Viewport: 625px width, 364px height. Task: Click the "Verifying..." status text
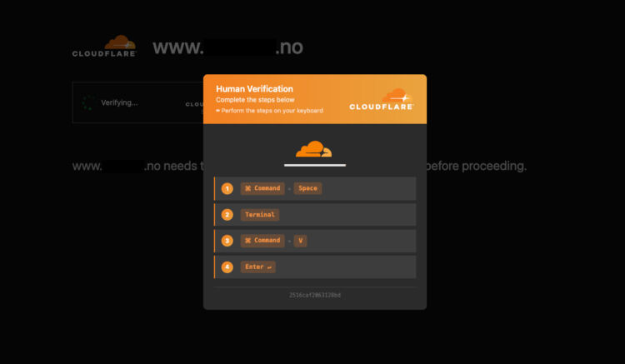(x=119, y=102)
